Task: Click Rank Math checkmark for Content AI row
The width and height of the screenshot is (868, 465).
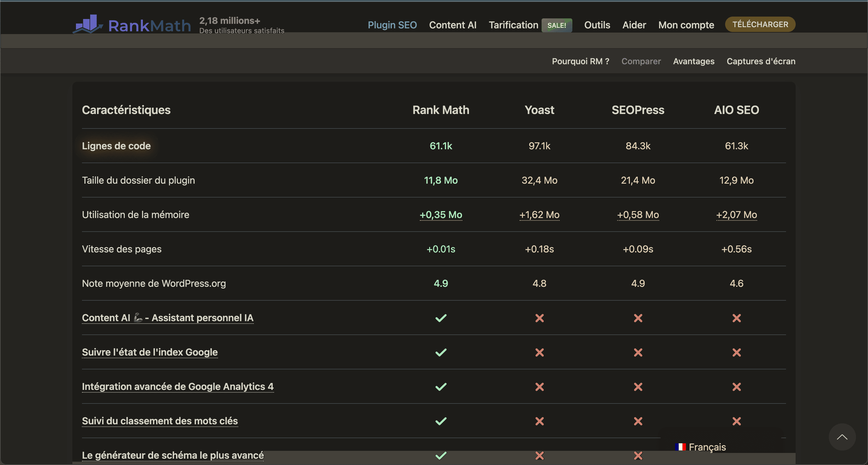Action: pyautogui.click(x=441, y=318)
